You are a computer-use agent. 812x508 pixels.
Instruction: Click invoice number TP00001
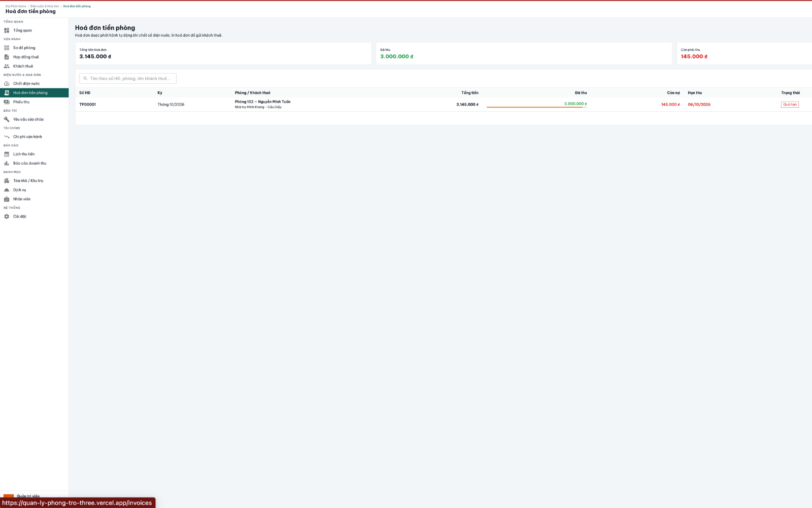[87, 105]
